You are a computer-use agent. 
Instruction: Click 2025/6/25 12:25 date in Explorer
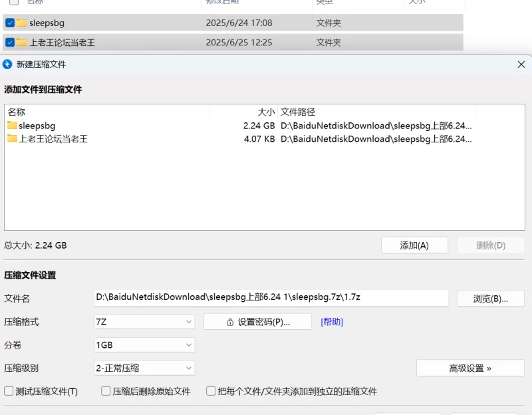pos(239,43)
